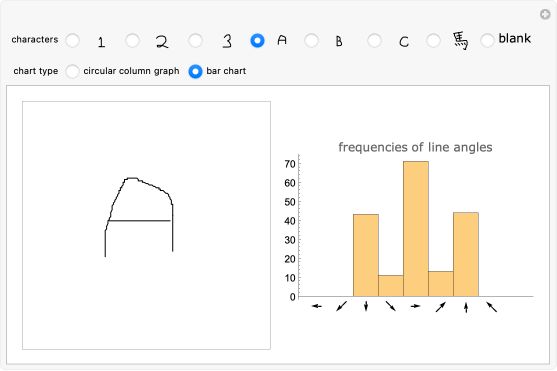Click the drawn letter A on canvas
This screenshot has height=371, width=557.
[139, 217]
